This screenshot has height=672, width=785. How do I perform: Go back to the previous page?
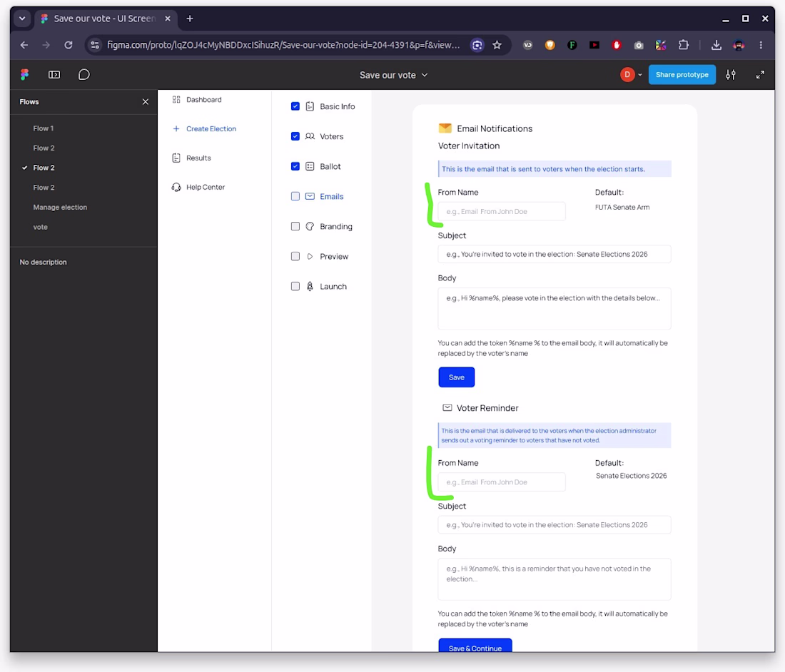point(24,45)
